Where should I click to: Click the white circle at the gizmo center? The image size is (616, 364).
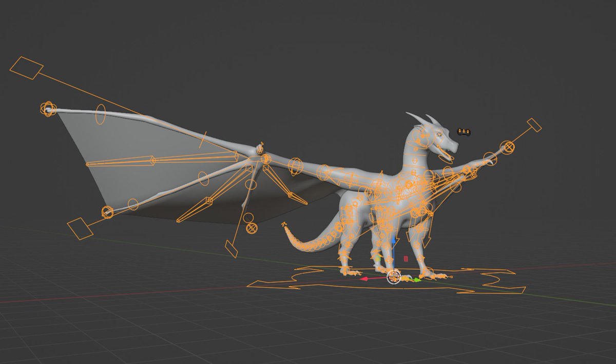click(x=393, y=277)
